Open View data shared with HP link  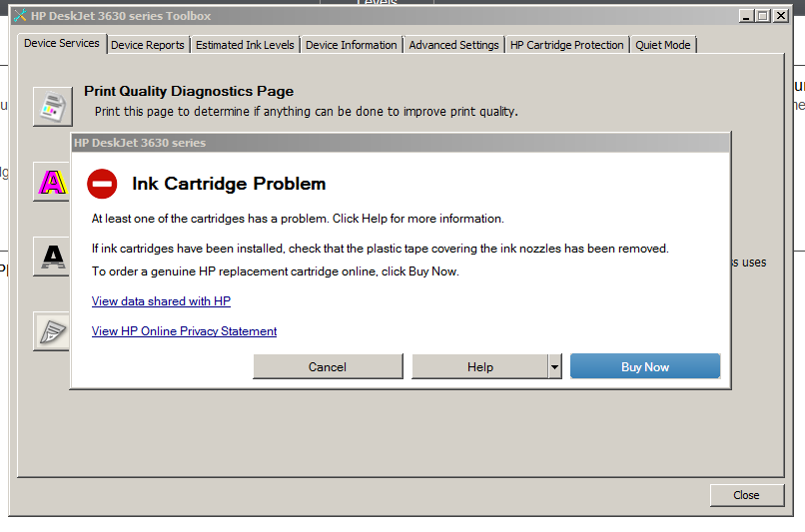(161, 301)
